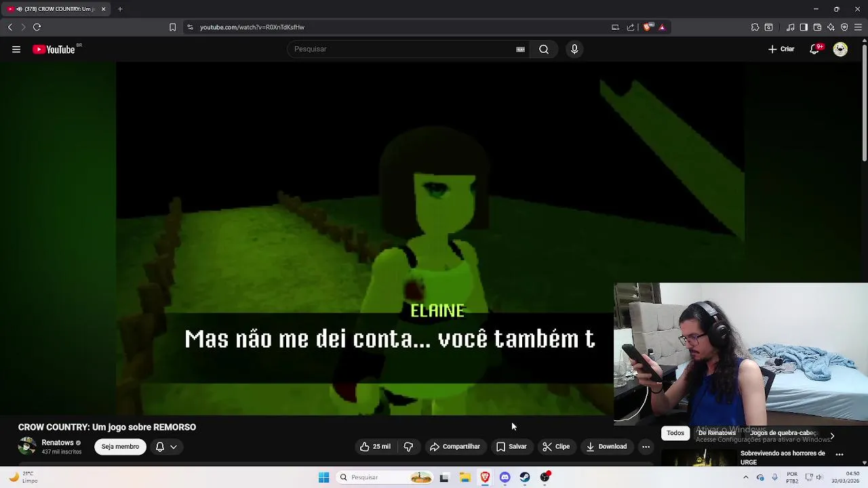Open YouTube notifications bell

814,49
